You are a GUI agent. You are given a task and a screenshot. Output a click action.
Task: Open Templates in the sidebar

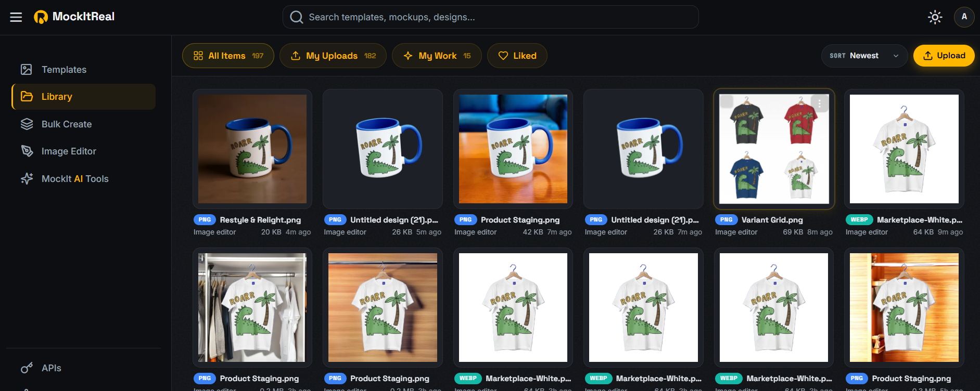(84, 70)
